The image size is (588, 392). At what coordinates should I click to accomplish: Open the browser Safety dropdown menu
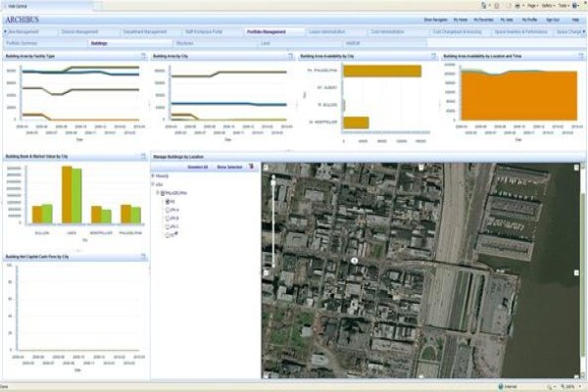click(548, 6)
